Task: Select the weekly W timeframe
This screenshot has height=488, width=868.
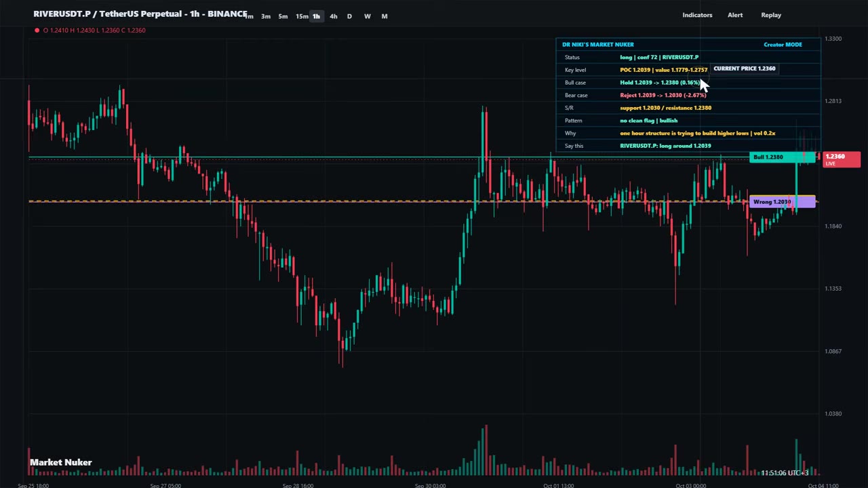Action: pos(367,16)
